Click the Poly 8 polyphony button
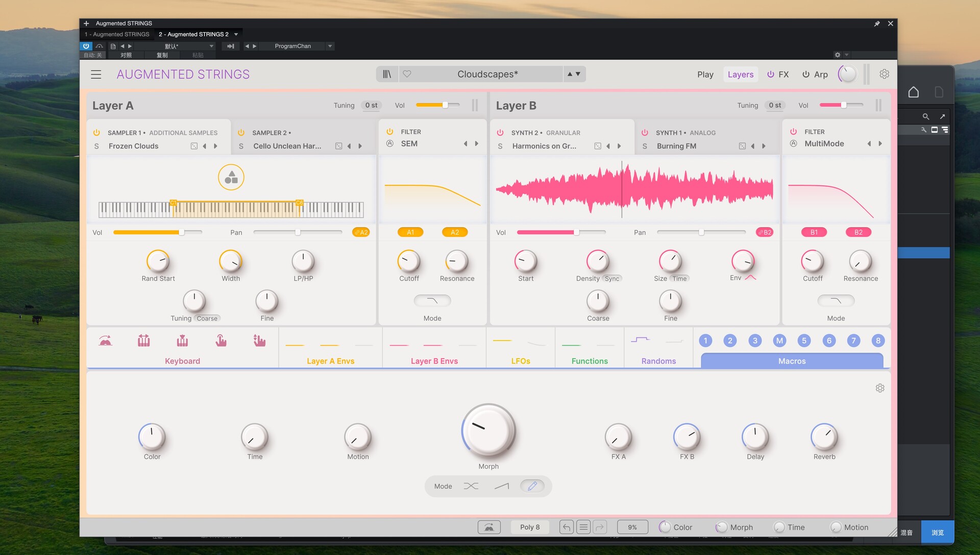The image size is (980, 555). [x=530, y=527]
